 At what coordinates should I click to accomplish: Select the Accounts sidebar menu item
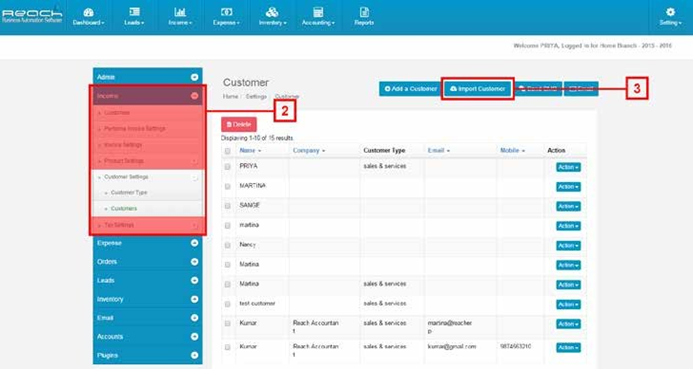click(x=148, y=337)
